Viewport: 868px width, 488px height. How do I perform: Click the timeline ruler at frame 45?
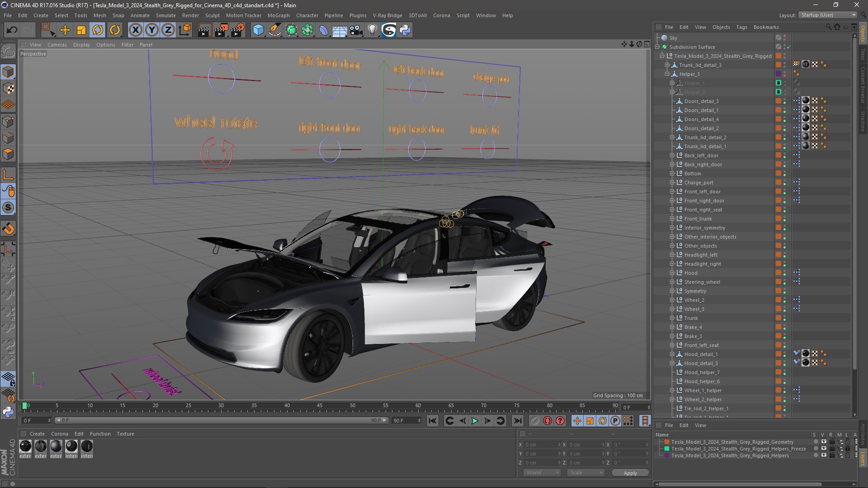[320, 406]
